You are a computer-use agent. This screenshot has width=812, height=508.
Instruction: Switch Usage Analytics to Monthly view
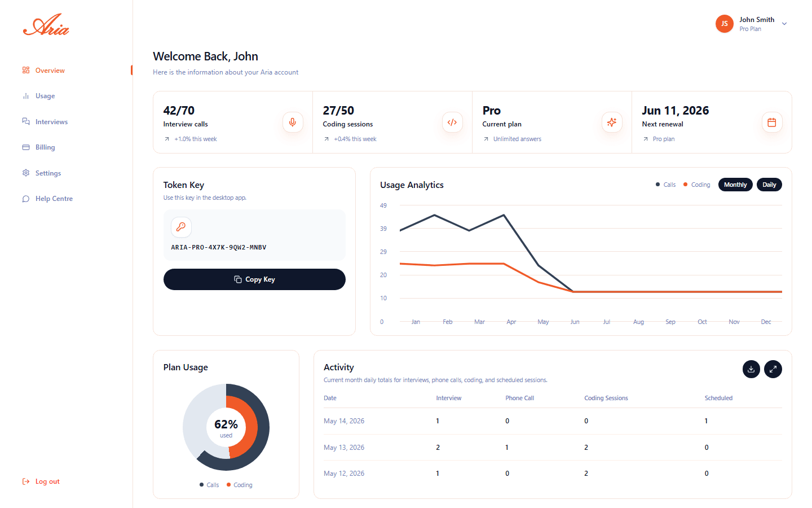pyautogui.click(x=735, y=185)
